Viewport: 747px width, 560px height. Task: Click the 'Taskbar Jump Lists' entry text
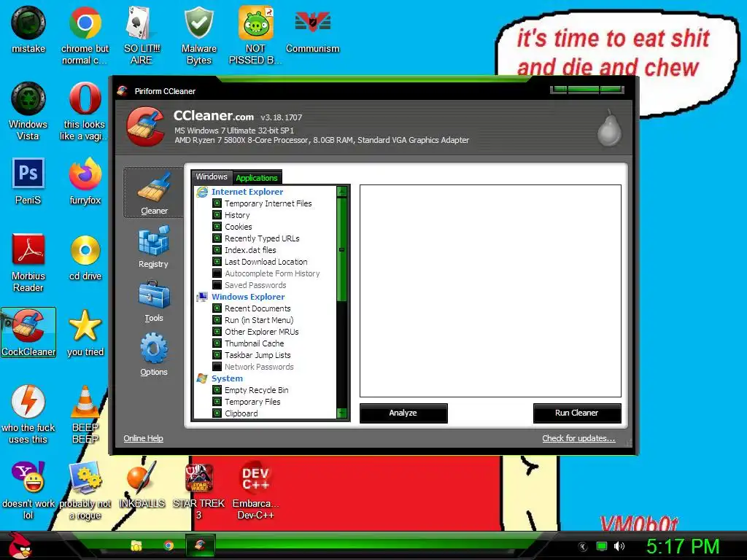point(258,355)
